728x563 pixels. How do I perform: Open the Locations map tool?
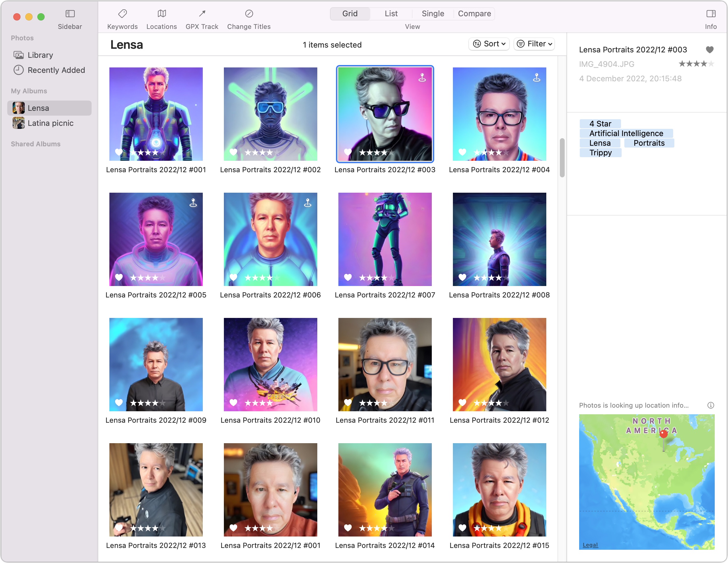point(162,14)
